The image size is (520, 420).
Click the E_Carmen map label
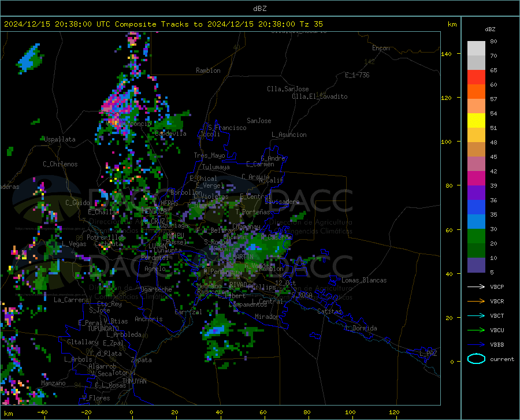(260, 164)
